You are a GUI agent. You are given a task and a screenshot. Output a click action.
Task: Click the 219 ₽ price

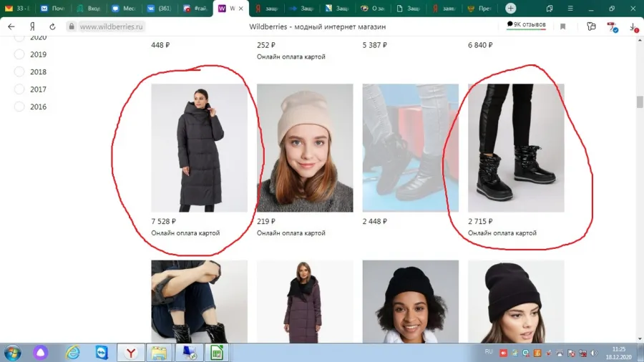[265, 221]
